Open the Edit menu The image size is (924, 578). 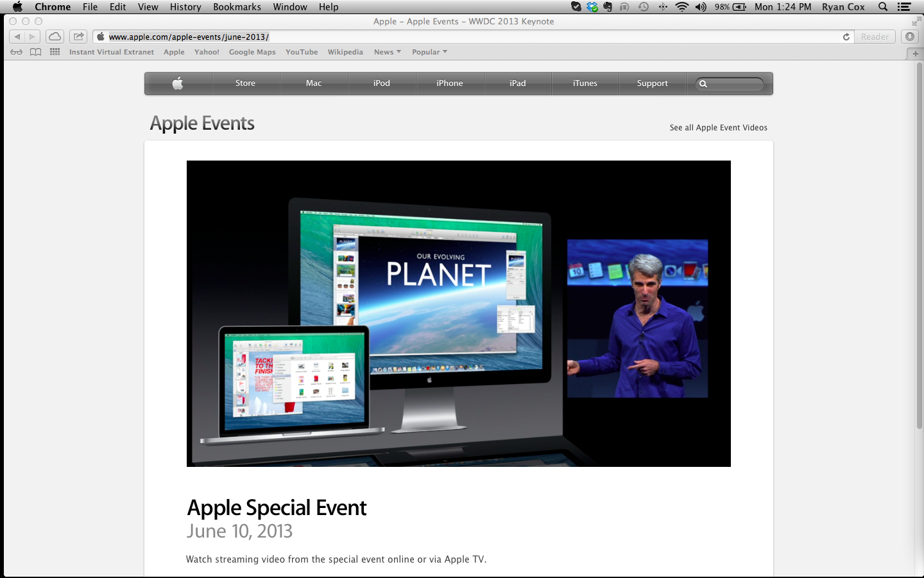(x=117, y=7)
